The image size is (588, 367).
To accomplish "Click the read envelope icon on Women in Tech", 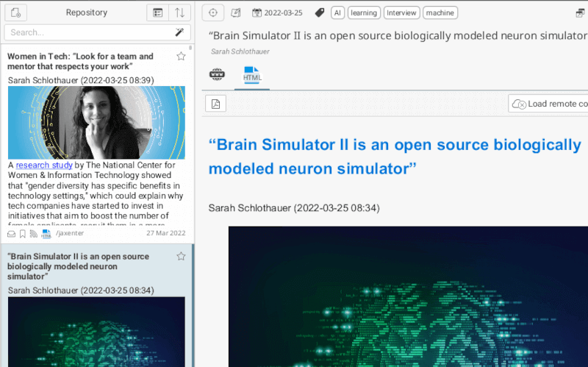I will 12,234.
